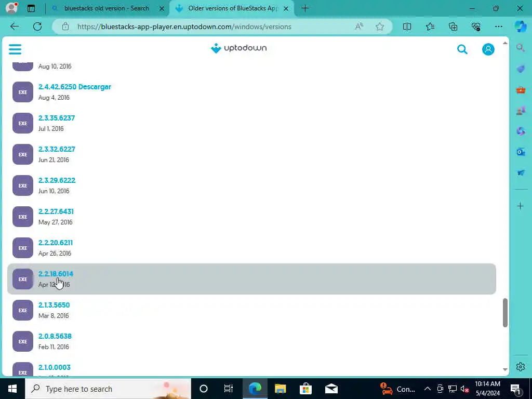Open Microsoft Store from the taskbar
The height and width of the screenshot is (399, 532).
(x=305, y=389)
